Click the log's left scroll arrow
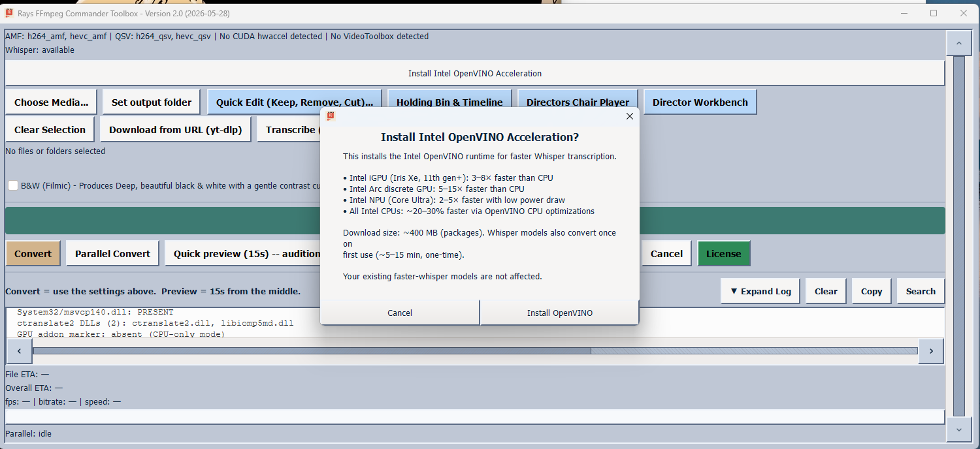Viewport: 980px width, 449px height. pyautogui.click(x=19, y=351)
